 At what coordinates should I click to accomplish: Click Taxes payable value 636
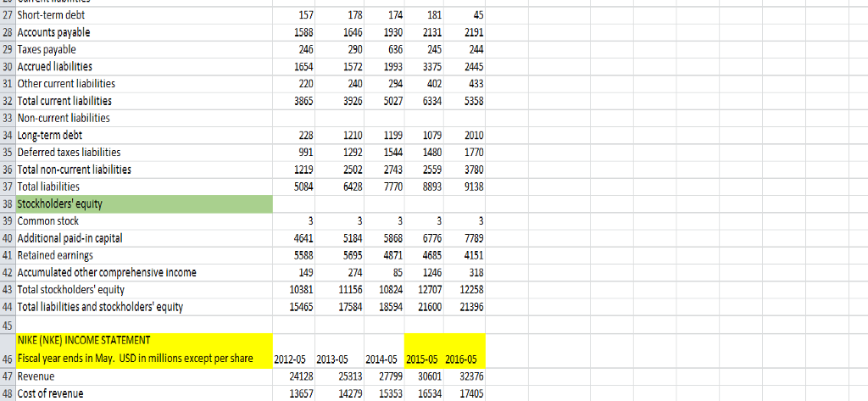[384, 49]
